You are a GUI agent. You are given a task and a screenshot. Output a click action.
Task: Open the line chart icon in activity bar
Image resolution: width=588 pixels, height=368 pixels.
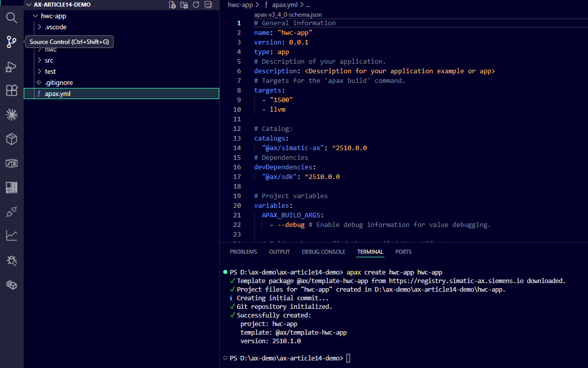(x=12, y=236)
